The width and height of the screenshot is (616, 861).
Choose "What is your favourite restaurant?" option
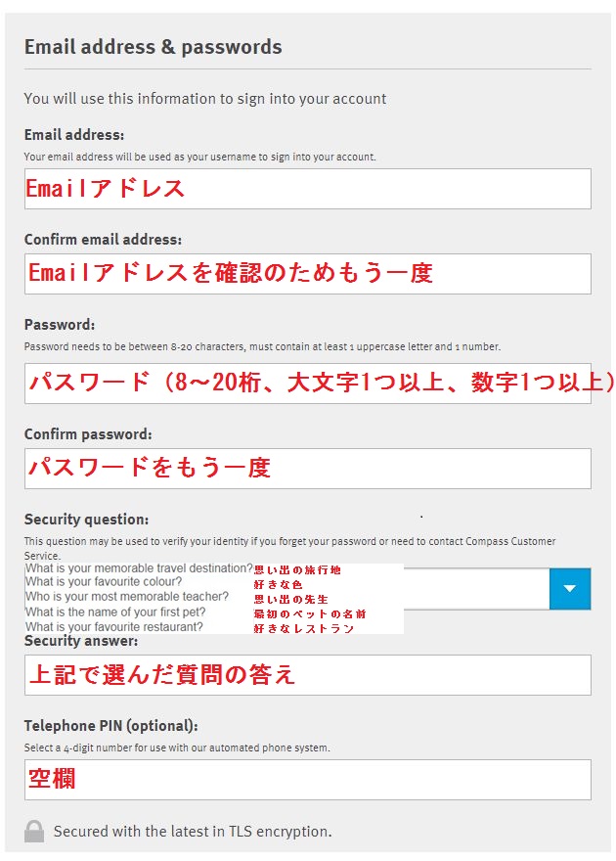pos(114,627)
